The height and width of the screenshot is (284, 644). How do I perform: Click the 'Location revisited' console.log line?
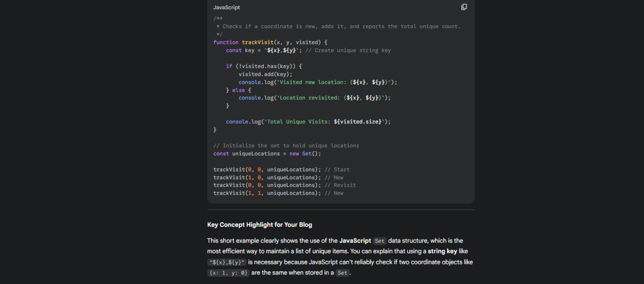click(315, 98)
